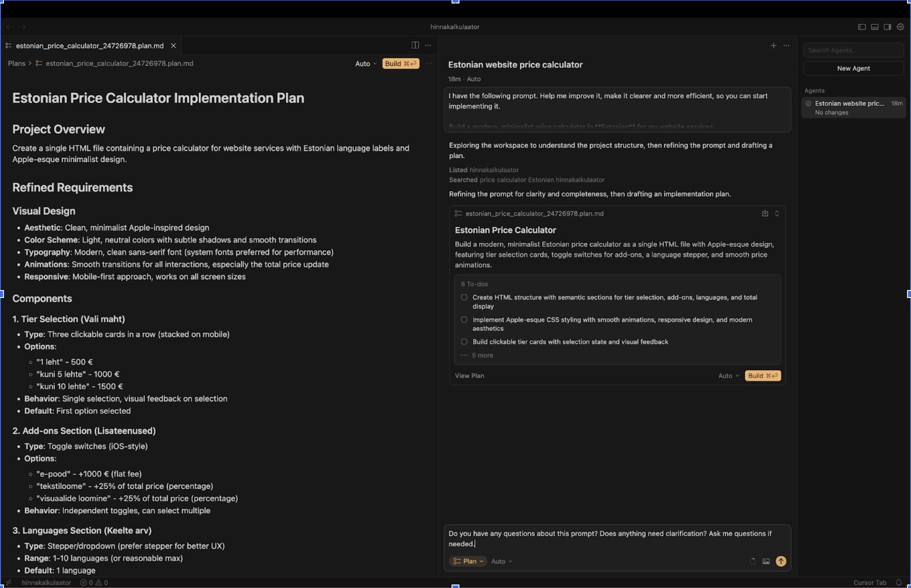Open the Plan mode dropdown
This screenshot has width=911, height=588.
(468, 561)
